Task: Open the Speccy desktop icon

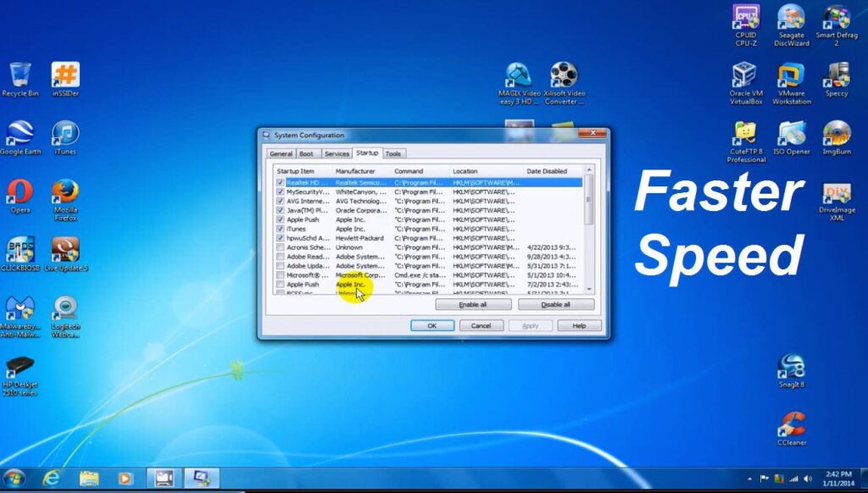Action: (x=837, y=80)
